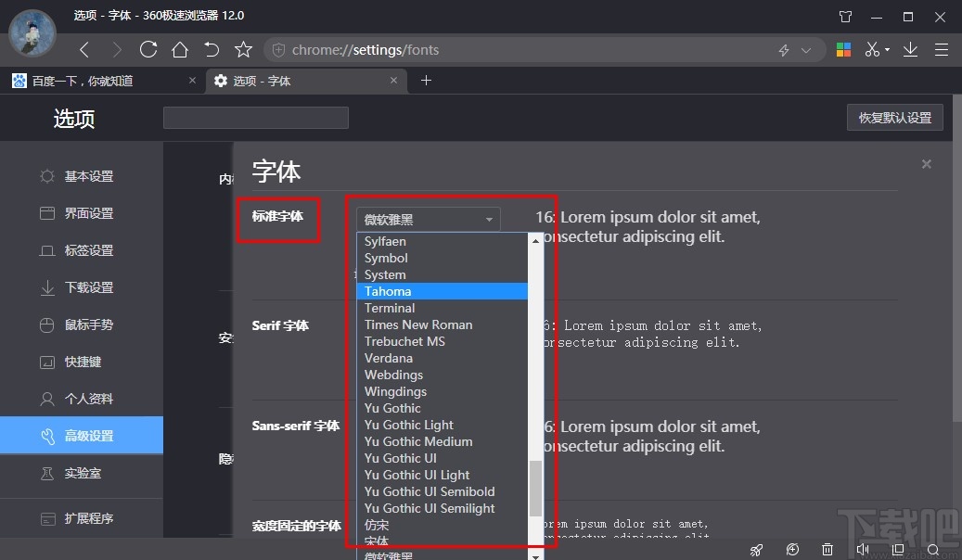The image size is (962, 560).
Task: Open 快捷键 in the sidebar
Action: pyautogui.click(x=82, y=362)
